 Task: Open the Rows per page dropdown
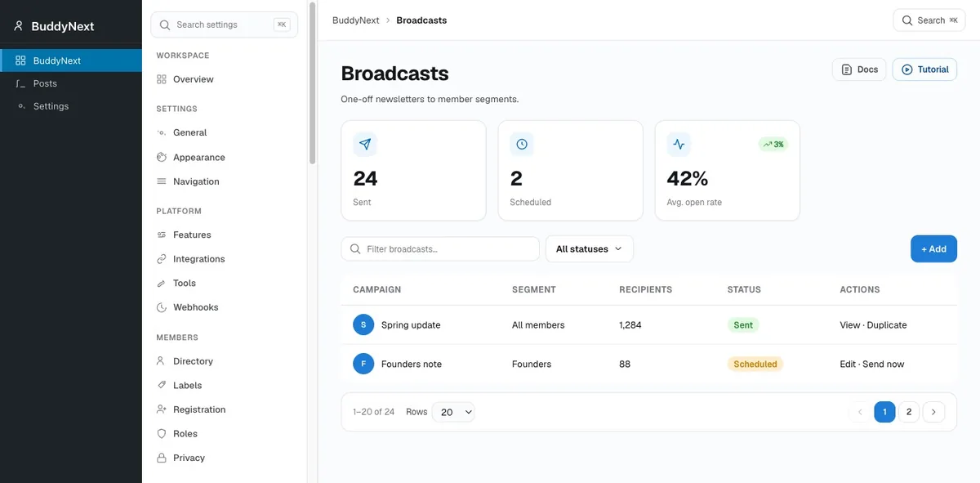click(x=453, y=412)
